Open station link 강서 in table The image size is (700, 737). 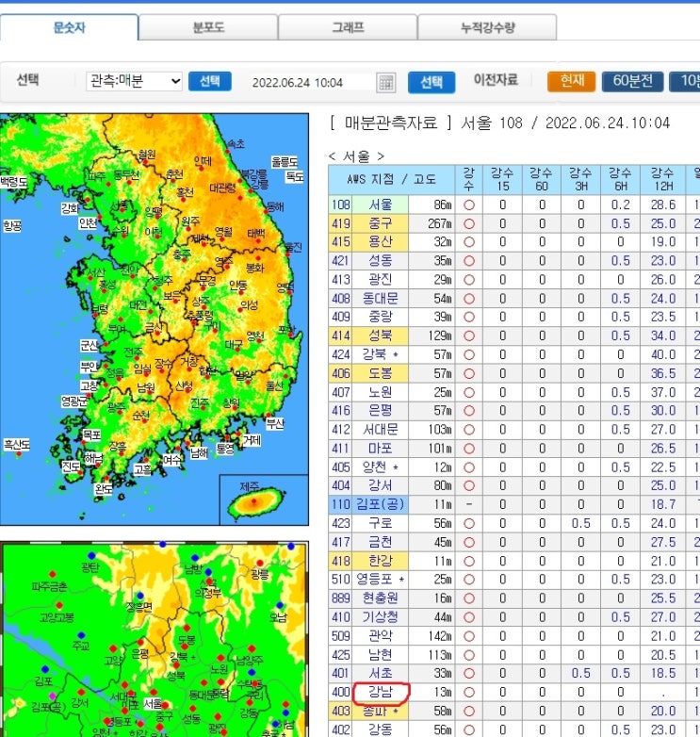click(x=380, y=485)
